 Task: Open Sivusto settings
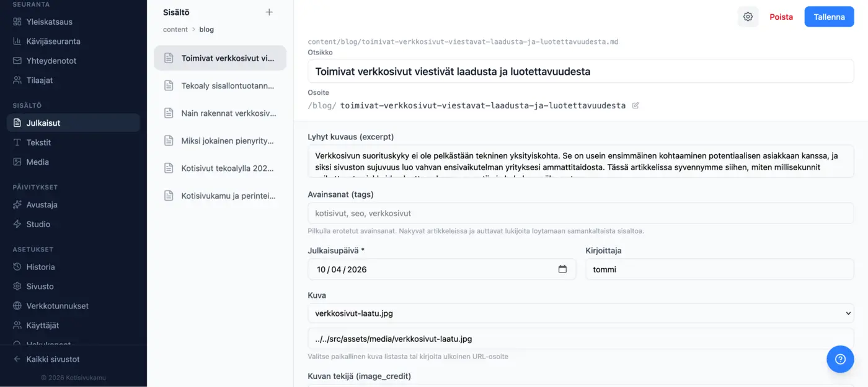click(x=73, y=286)
